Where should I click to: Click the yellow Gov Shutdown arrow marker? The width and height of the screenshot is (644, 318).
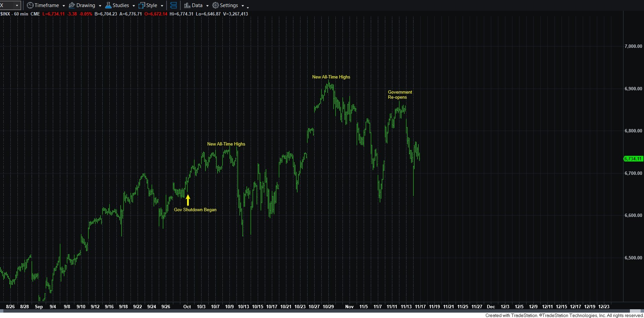tap(188, 200)
